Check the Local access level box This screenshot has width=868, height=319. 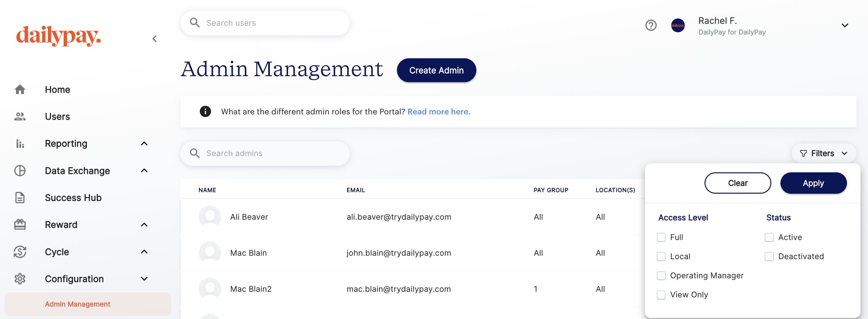click(661, 256)
